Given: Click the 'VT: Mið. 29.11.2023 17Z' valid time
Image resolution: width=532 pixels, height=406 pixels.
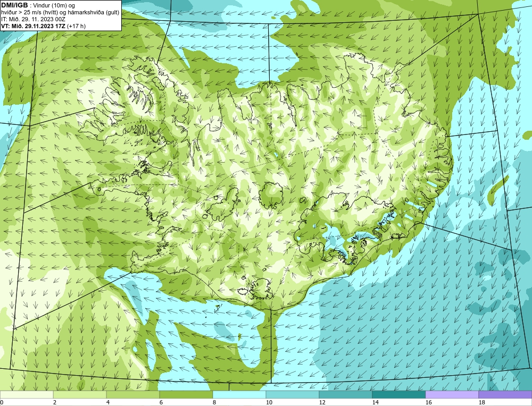Looking at the screenshot, I should (x=34, y=26).
